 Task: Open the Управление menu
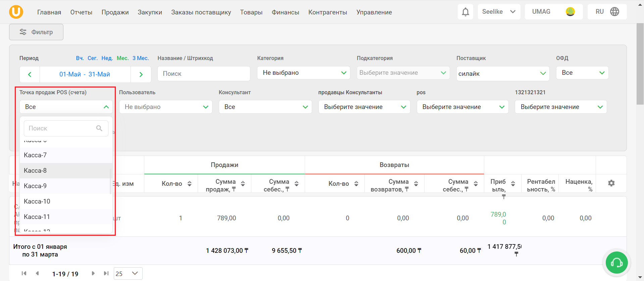(x=374, y=12)
